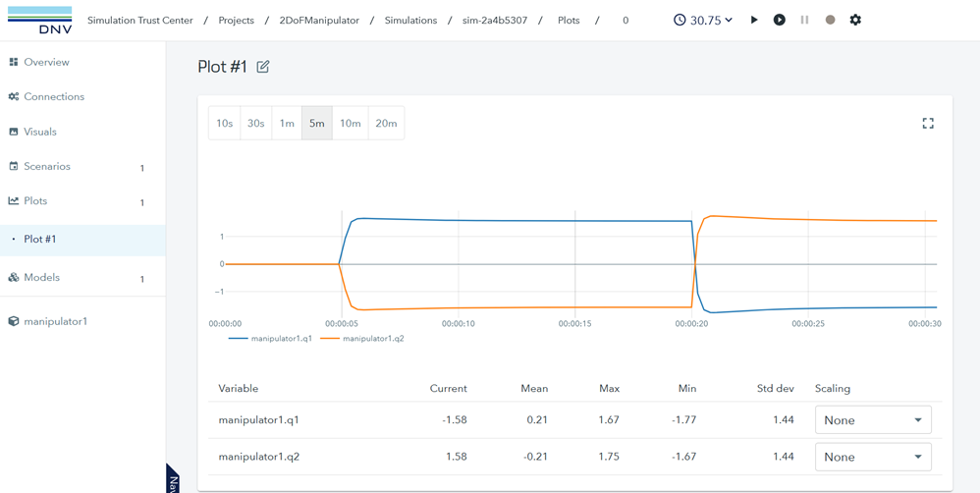Click the Models cubes icon
The image size is (980, 493).
pyautogui.click(x=13, y=277)
